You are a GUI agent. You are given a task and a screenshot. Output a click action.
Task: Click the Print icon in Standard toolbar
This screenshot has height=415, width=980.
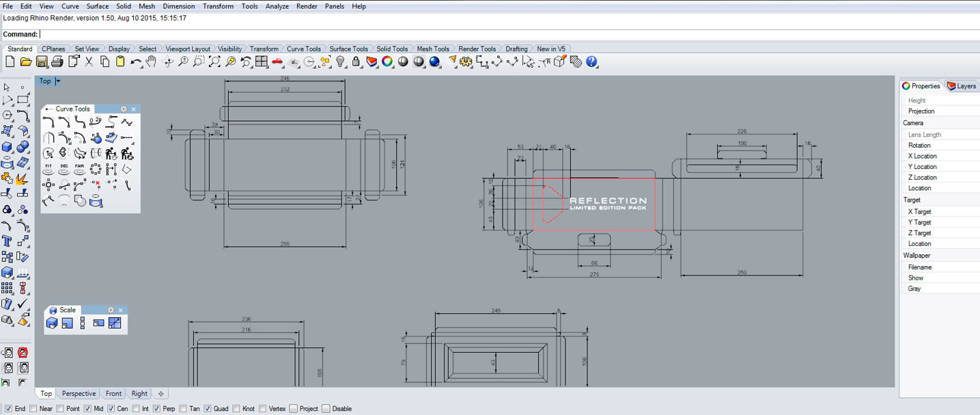pos(57,62)
